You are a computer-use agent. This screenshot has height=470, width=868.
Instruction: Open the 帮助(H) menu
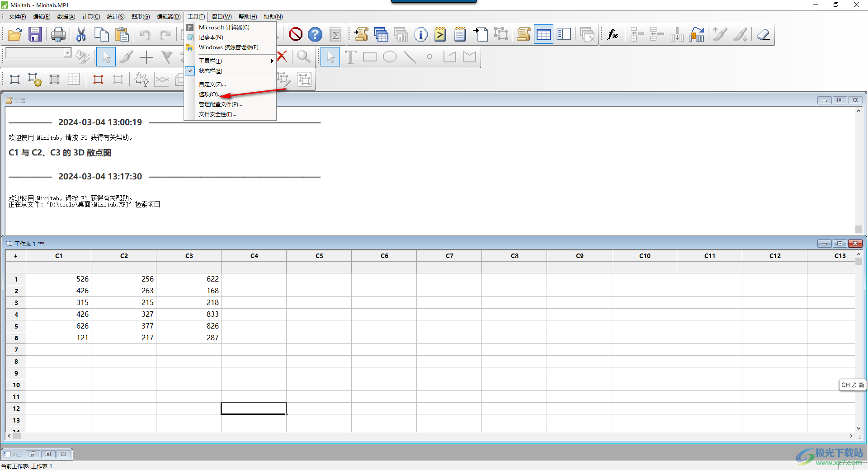(x=248, y=17)
